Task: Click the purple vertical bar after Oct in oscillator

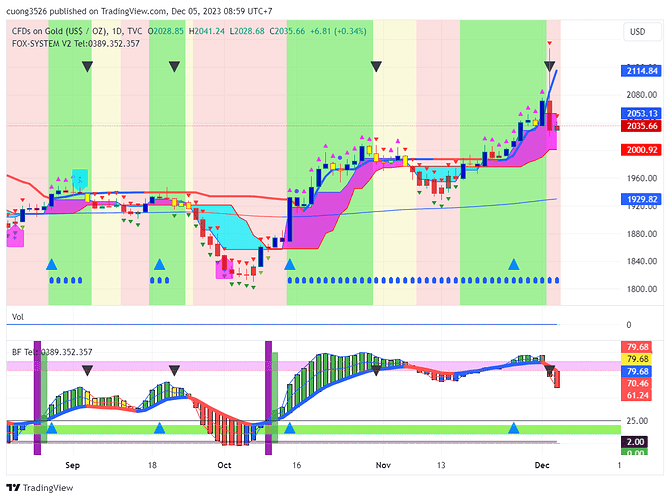Action: [x=268, y=398]
